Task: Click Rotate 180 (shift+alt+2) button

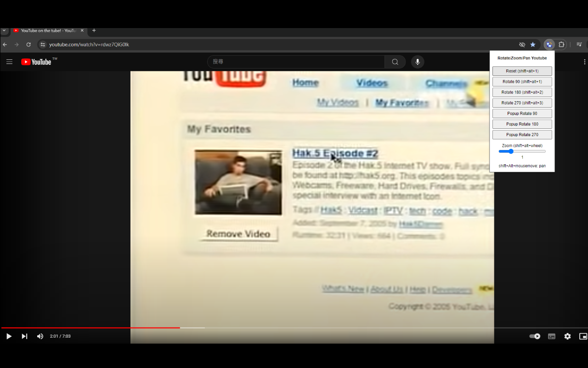Action: coord(522,92)
